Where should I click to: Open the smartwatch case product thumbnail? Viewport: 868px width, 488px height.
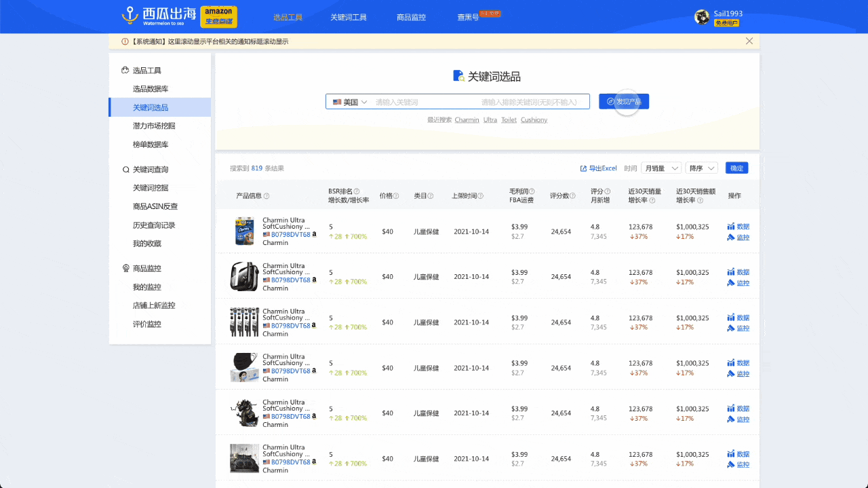(244, 277)
